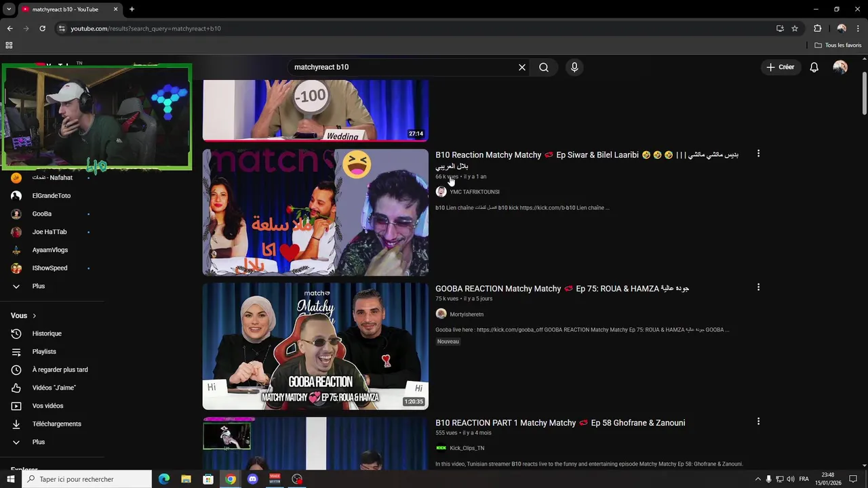
Task: Open the tab search dropdown arrow
Action: point(9,9)
